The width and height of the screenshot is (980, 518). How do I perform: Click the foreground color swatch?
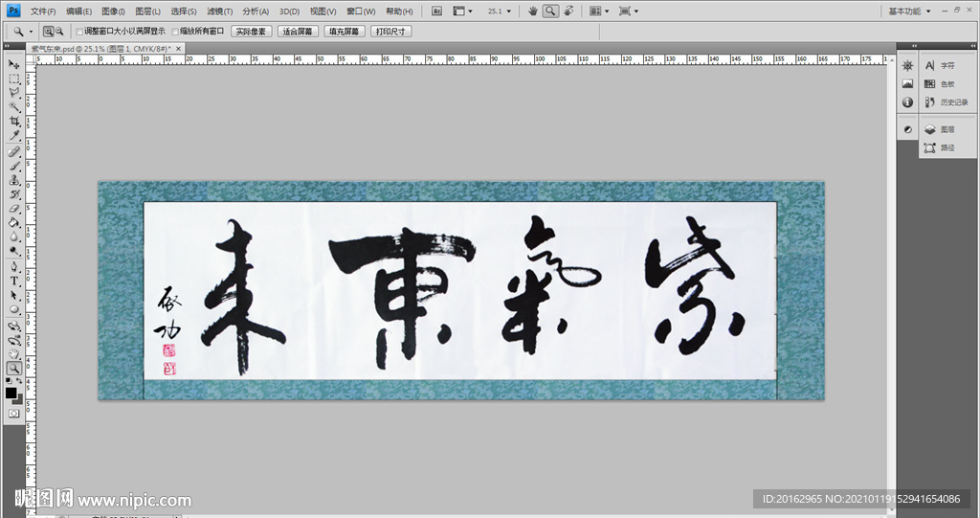click(11, 393)
